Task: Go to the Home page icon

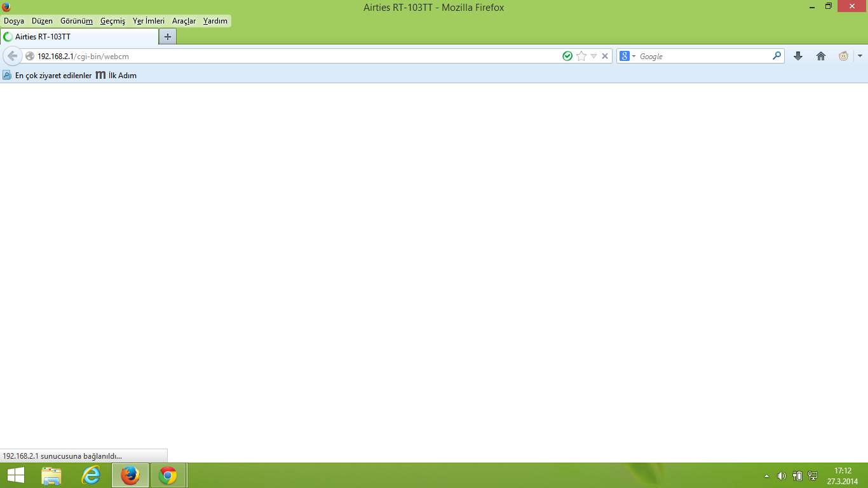Action: click(821, 56)
